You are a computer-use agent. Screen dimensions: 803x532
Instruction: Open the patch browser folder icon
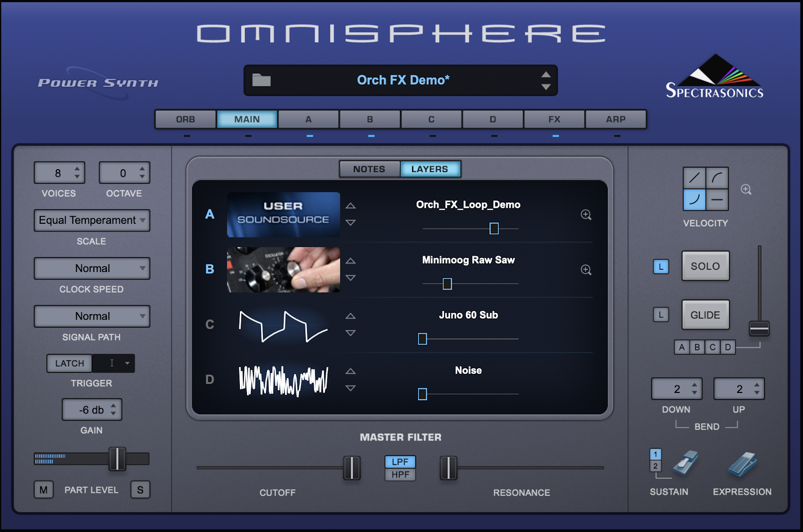coord(261,80)
